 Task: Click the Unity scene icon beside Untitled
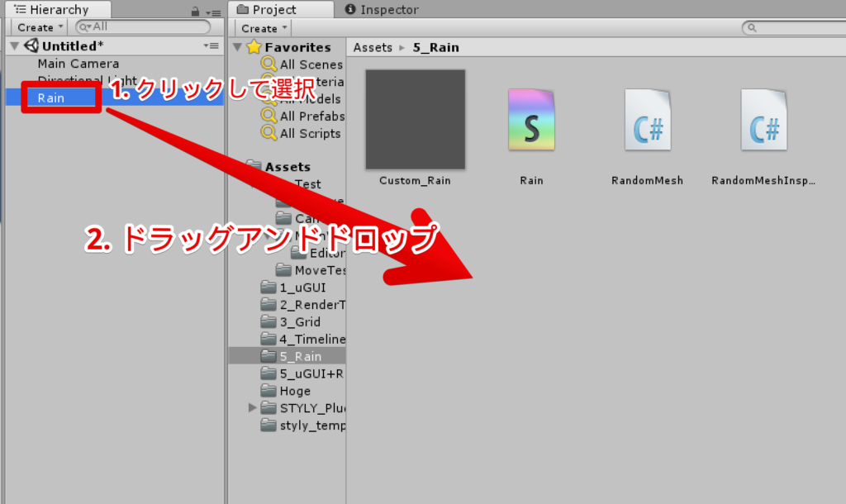pyautogui.click(x=31, y=46)
